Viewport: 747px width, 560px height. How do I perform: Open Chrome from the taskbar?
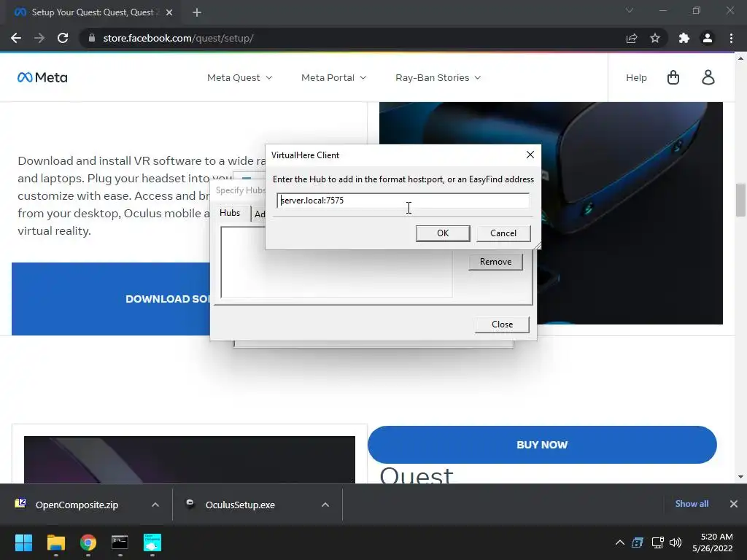pos(88,542)
